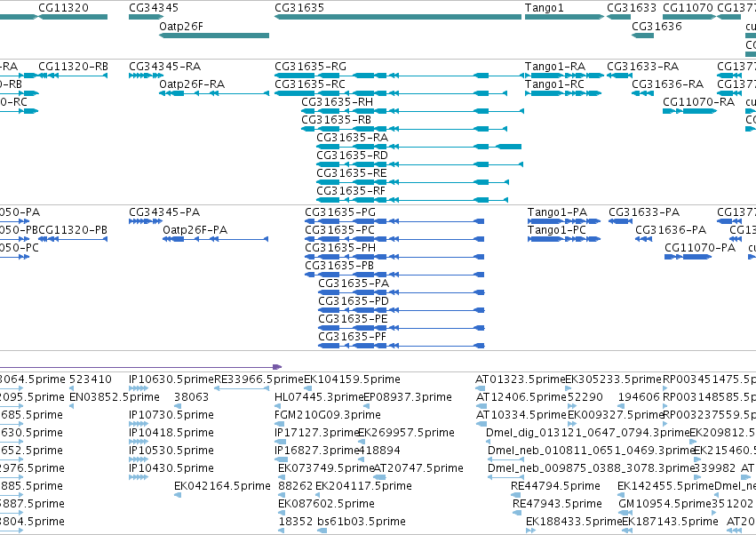Select protein CG11070-PA
756x535 pixels.
(688, 257)
